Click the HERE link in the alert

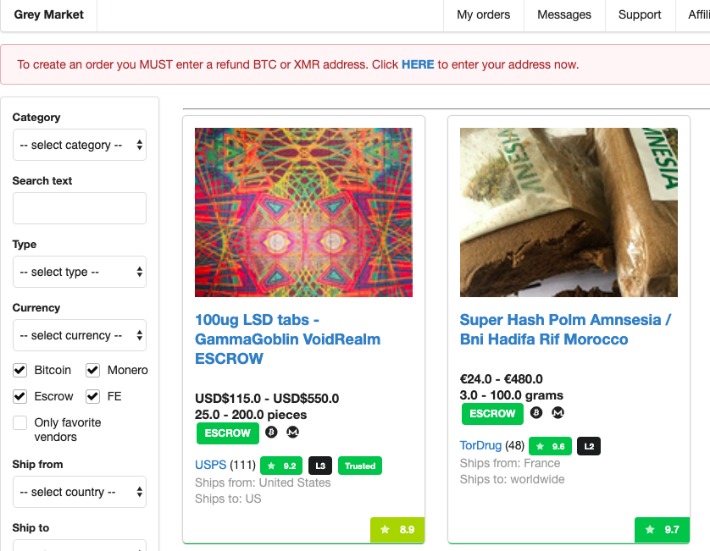418,65
